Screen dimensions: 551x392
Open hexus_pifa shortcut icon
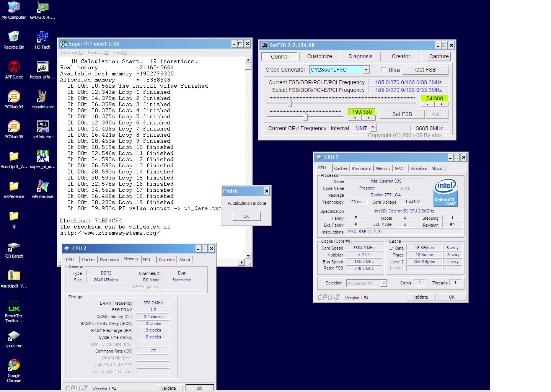(42, 70)
